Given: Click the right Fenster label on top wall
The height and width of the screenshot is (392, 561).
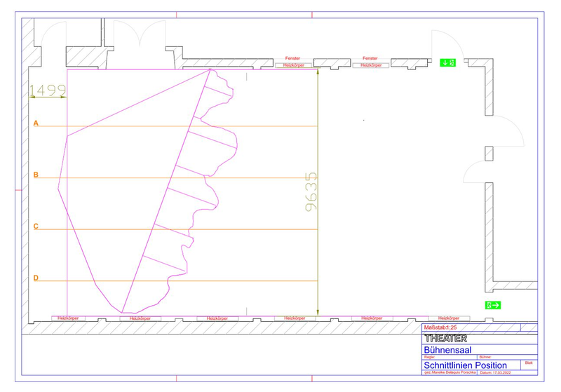Looking at the screenshot, I should pyautogui.click(x=370, y=58).
